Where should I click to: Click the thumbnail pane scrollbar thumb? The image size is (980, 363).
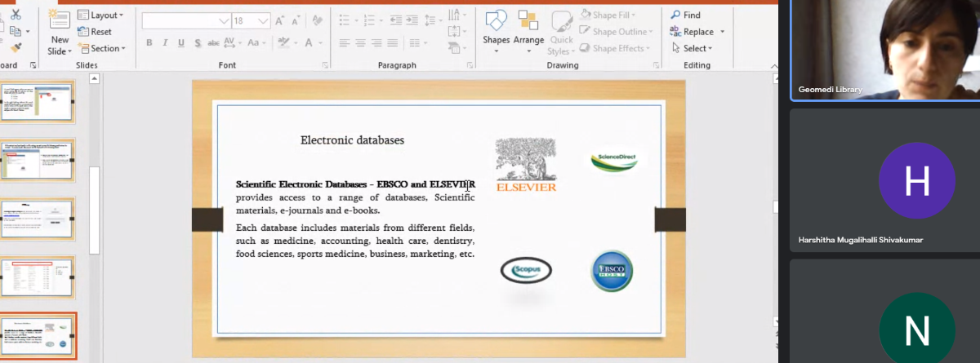[x=95, y=210]
